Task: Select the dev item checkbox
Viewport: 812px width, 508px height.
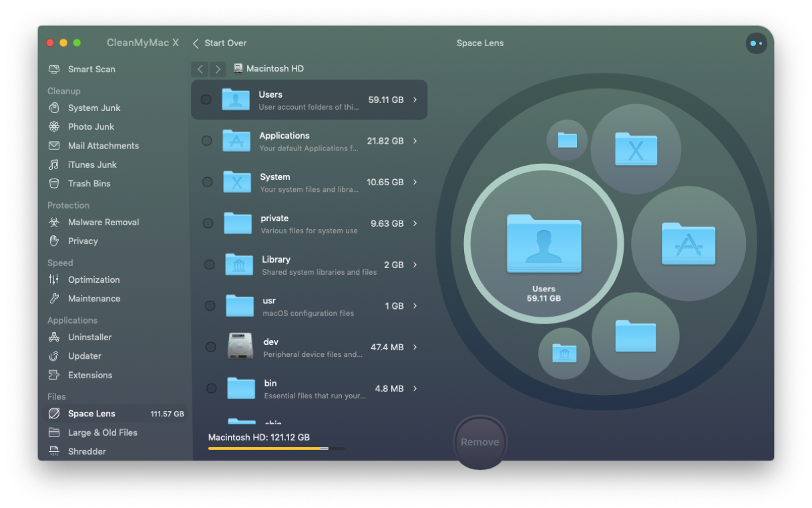Action: point(211,347)
